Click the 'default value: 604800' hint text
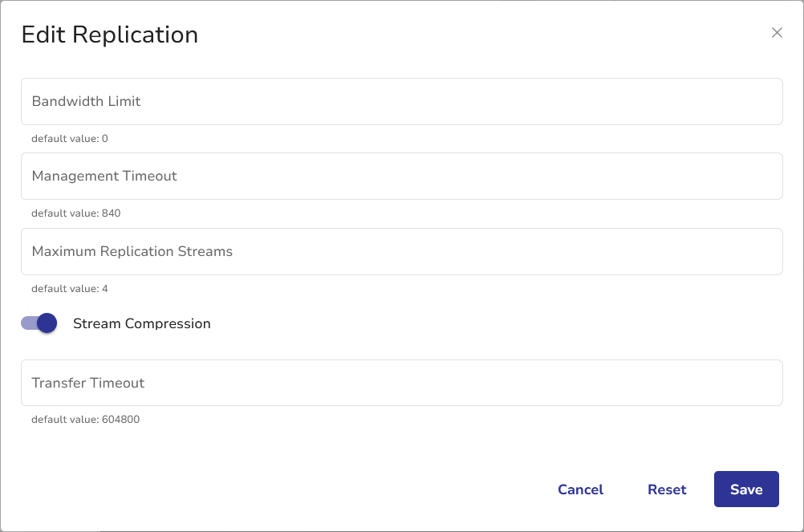 pos(85,420)
